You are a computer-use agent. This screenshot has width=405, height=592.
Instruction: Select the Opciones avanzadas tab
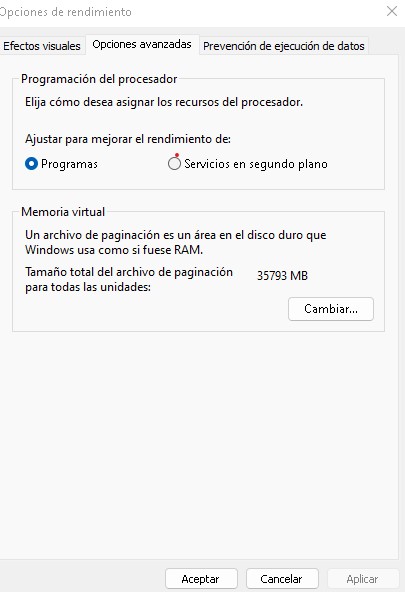pos(142,45)
